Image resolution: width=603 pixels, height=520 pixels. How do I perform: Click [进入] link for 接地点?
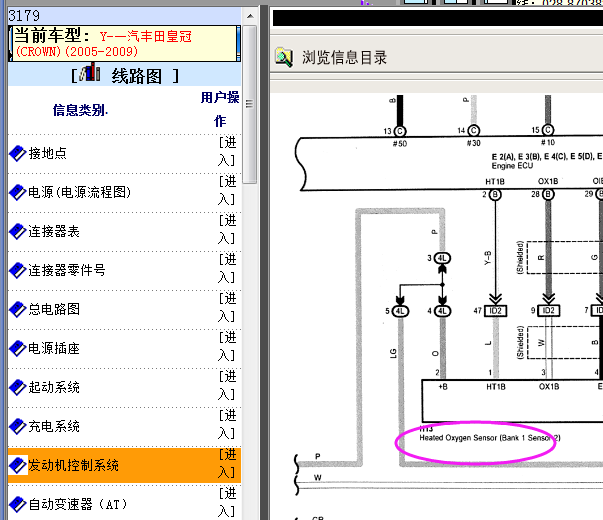pyautogui.click(x=227, y=152)
